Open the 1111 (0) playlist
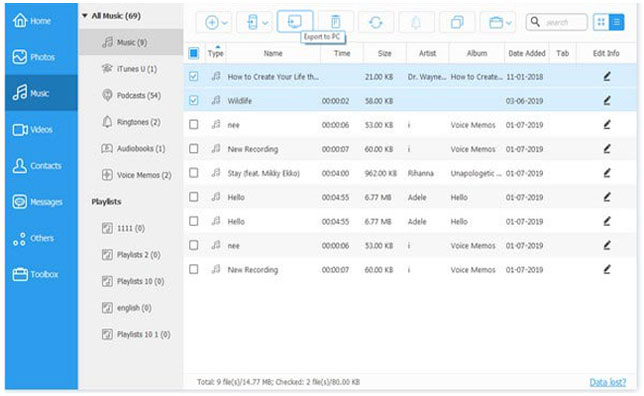644x396 pixels. pos(131,228)
